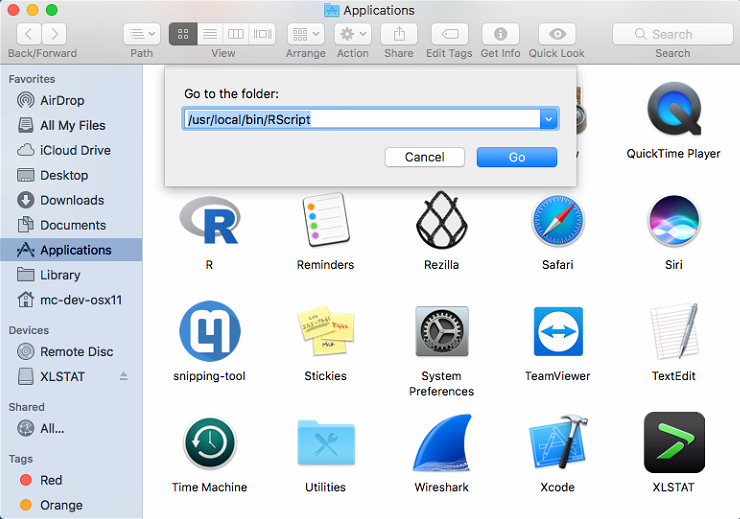Switch to list view mode
This screenshot has height=519, width=740.
click(x=210, y=33)
